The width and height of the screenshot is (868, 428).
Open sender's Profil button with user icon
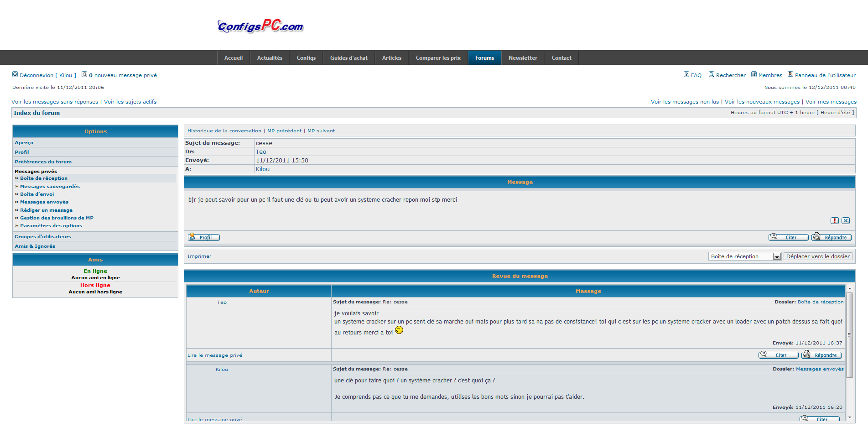(x=204, y=237)
